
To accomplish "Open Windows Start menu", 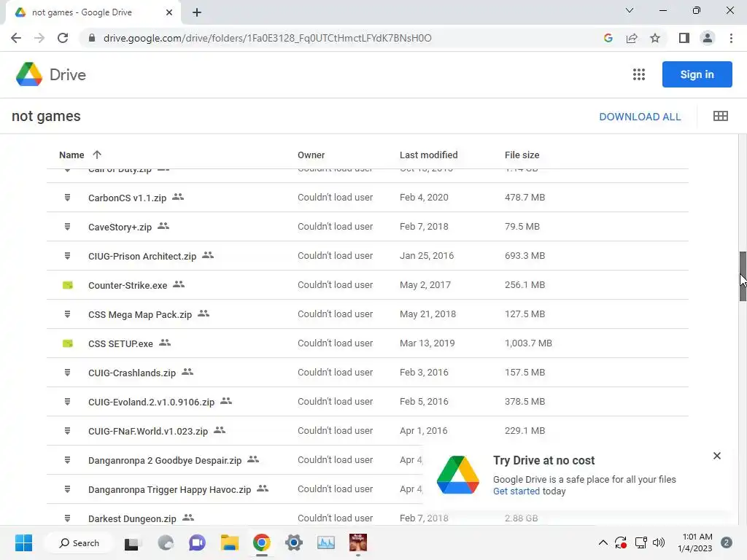I will tap(24, 542).
